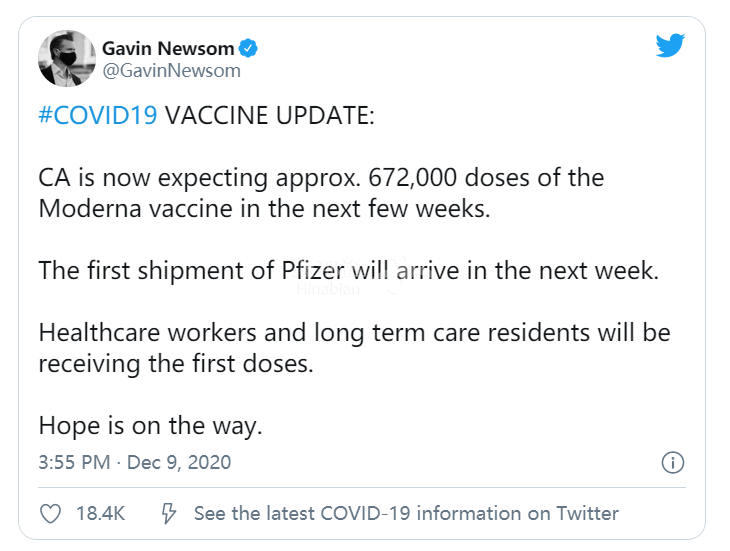Click the lightning bolt icon

tap(169, 513)
